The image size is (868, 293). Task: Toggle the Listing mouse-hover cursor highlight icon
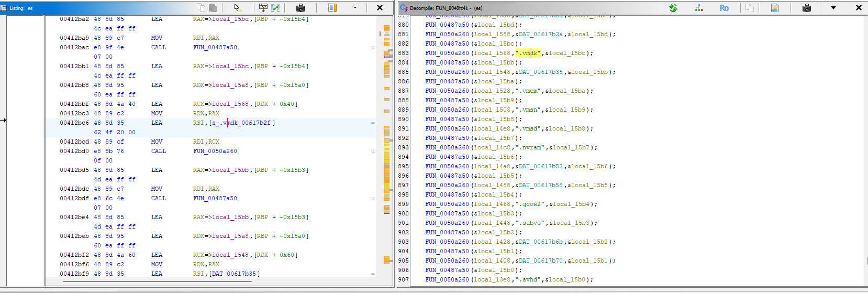[237, 8]
